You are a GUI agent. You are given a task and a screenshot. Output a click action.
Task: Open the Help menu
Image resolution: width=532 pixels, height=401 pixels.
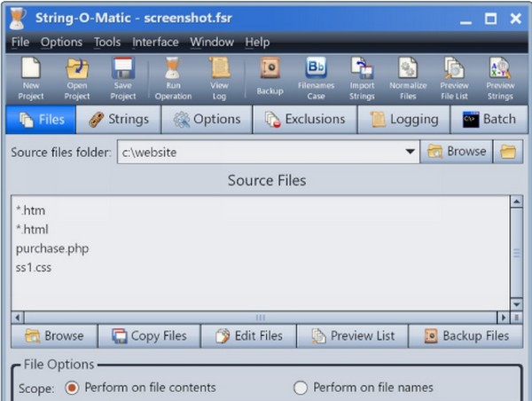pyautogui.click(x=257, y=42)
